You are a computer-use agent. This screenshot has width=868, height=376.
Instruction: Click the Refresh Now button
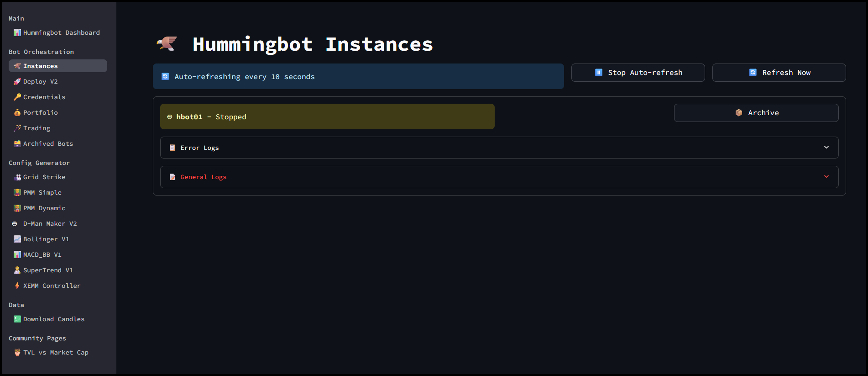[x=779, y=73]
